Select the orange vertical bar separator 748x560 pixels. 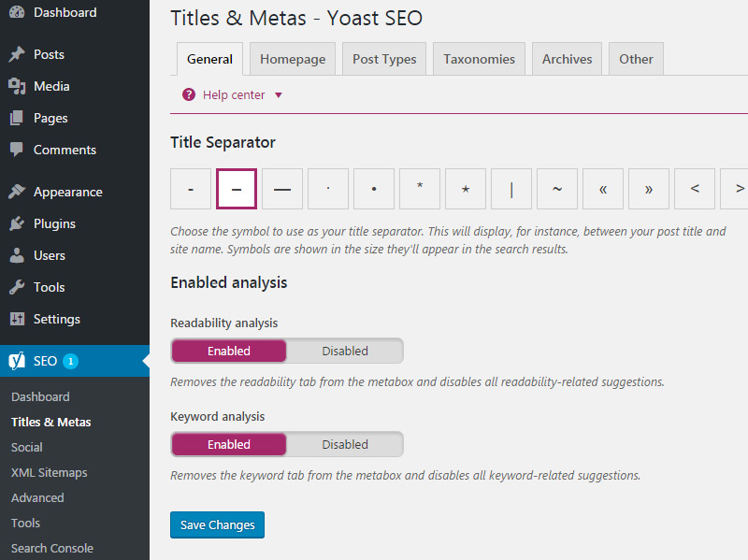pos(511,189)
